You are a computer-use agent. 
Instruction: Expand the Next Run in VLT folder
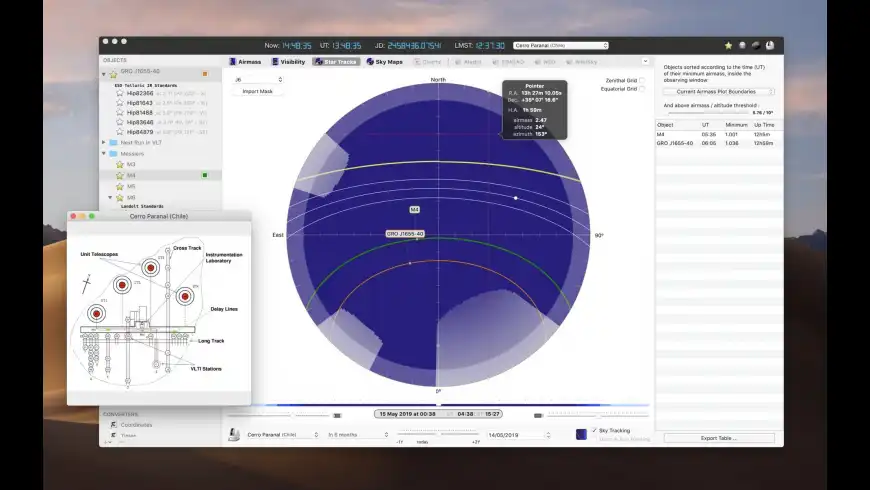point(103,142)
